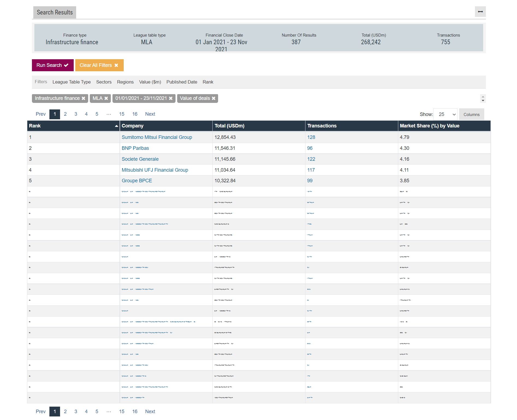517x420 pixels.
Task: Click the 12,854.43 total value cell
Action: (259, 137)
